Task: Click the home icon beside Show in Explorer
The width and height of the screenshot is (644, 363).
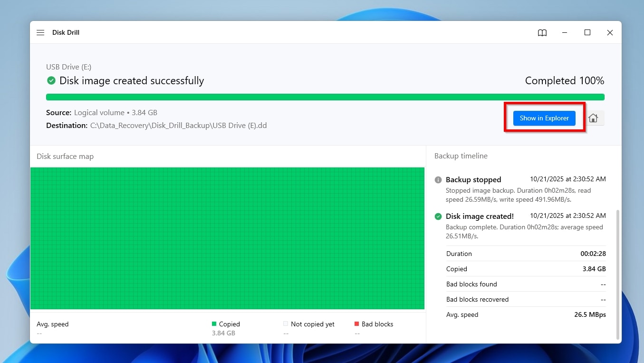Action: pos(593,118)
